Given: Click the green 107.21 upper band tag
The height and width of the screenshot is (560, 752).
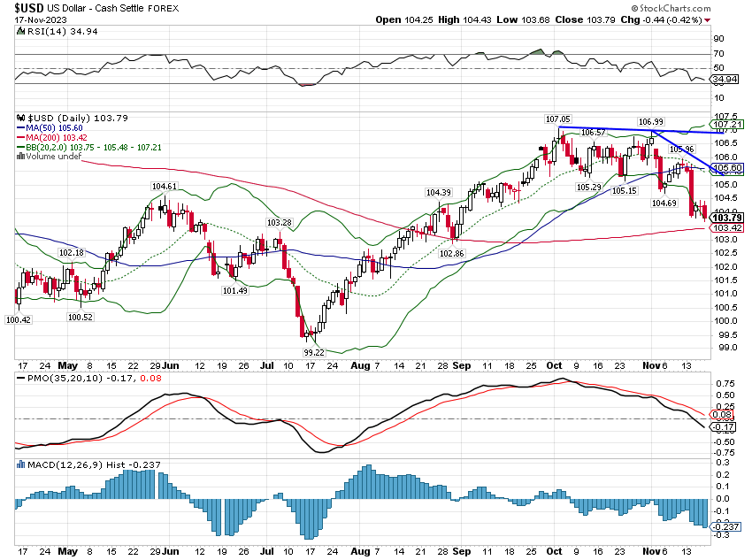Looking at the screenshot, I should [x=725, y=124].
